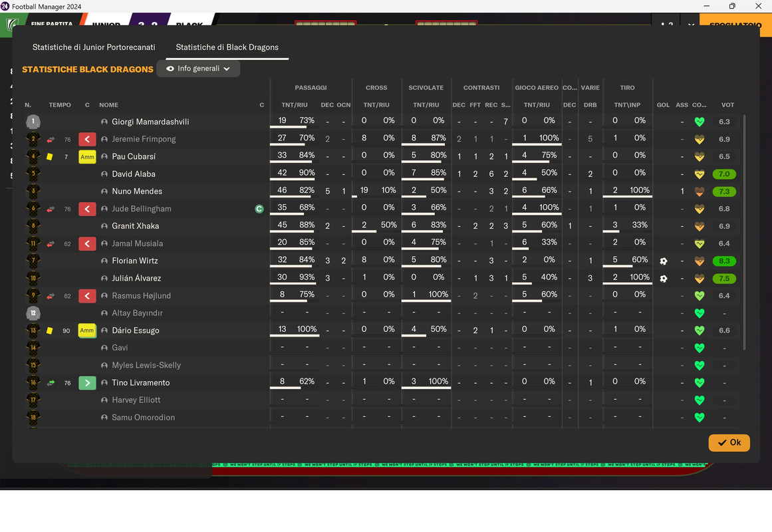Open Julián Álvarez player profile
Screen dimensions: 772x532
click(136, 279)
